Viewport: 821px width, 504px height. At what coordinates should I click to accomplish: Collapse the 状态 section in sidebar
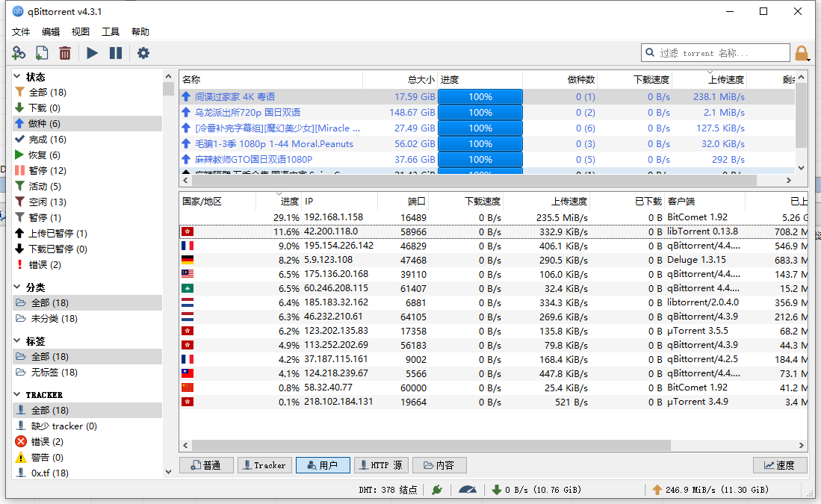click(x=18, y=77)
